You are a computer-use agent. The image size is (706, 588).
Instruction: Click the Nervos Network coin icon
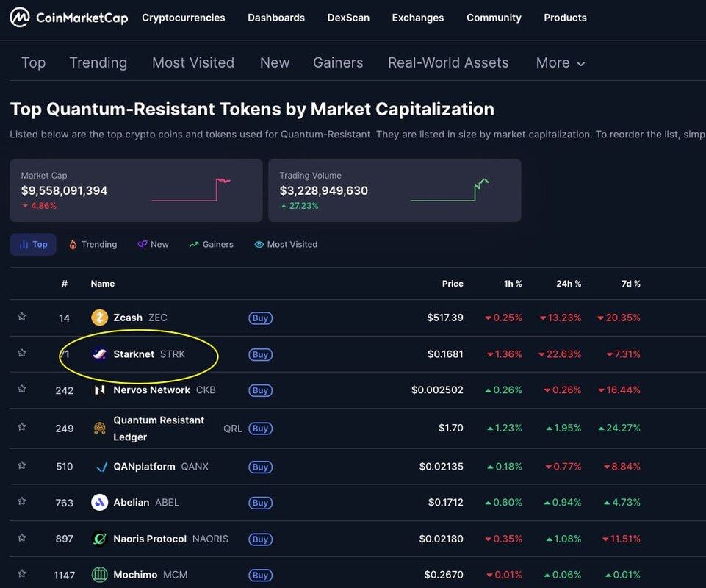click(99, 390)
